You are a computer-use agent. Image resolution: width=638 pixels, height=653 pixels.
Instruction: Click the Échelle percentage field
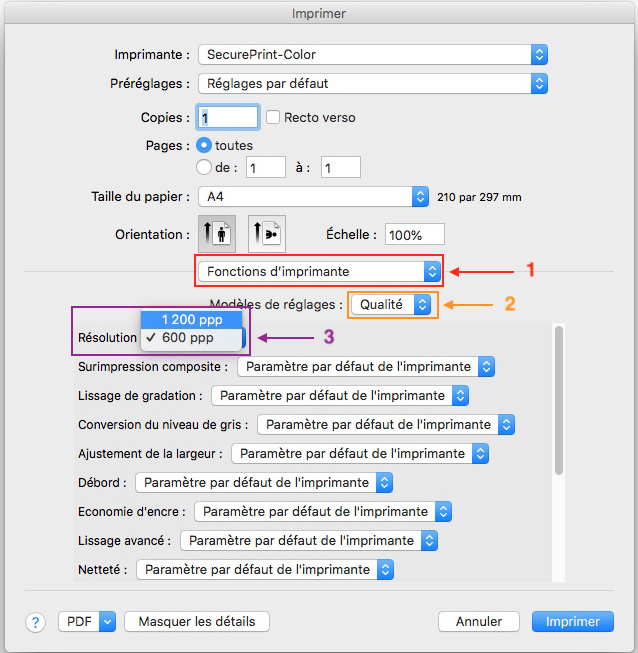(x=416, y=235)
